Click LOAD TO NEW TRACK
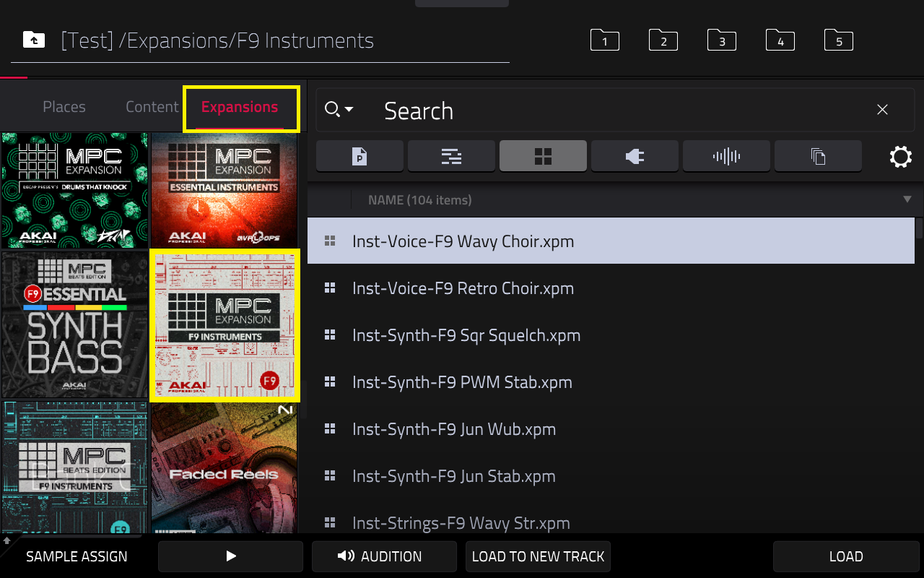This screenshot has width=924, height=578. tap(538, 556)
